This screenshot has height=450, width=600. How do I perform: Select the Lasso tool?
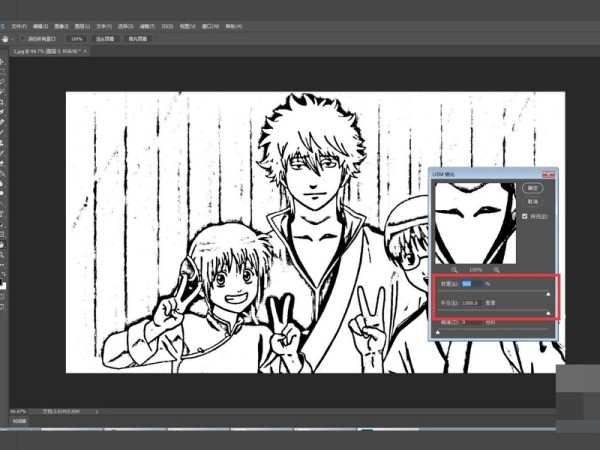[x=4, y=81]
